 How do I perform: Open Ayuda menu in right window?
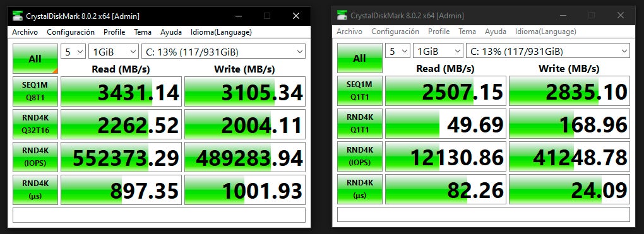496,32
